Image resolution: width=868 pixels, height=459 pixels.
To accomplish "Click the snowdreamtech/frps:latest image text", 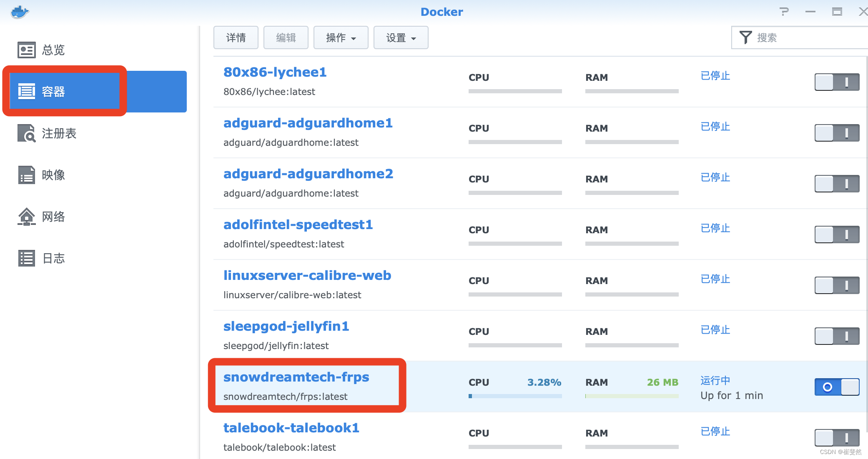I will pos(286,397).
